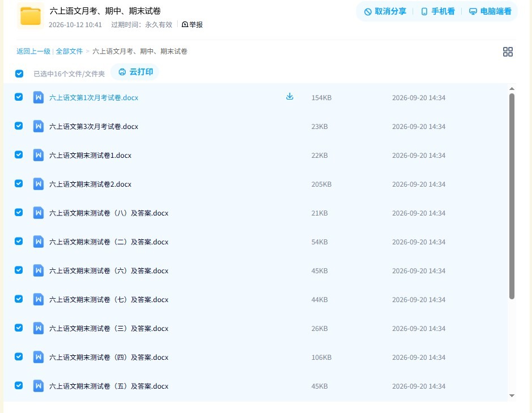532x413 pixels.
Task: Click the share date 2026-10-12 10:41
Action: pyautogui.click(x=75, y=25)
